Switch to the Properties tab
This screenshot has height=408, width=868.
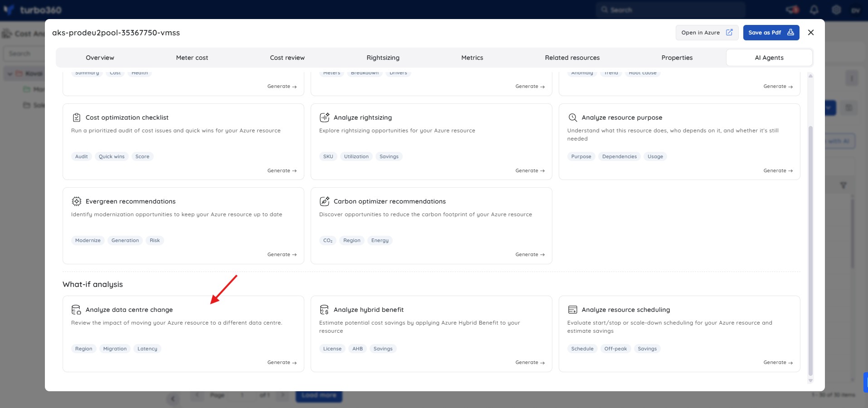click(x=677, y=58)
